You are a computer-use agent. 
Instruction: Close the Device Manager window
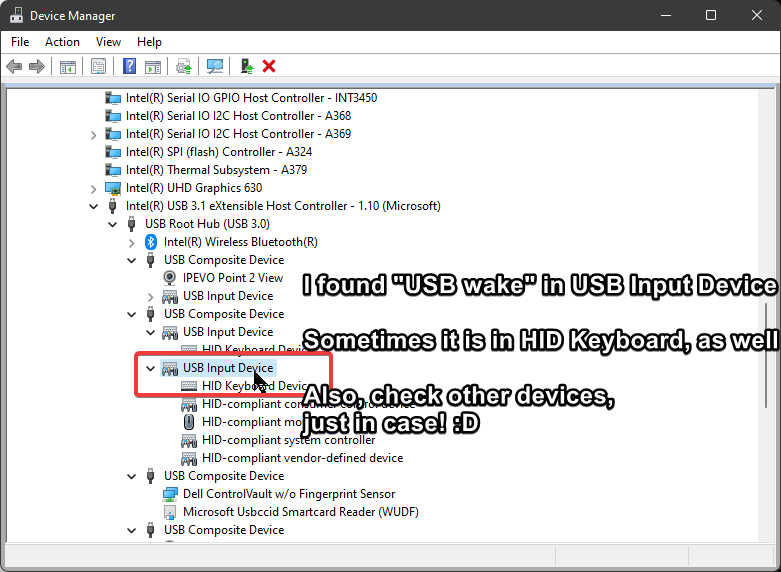[x=757, y=15]
